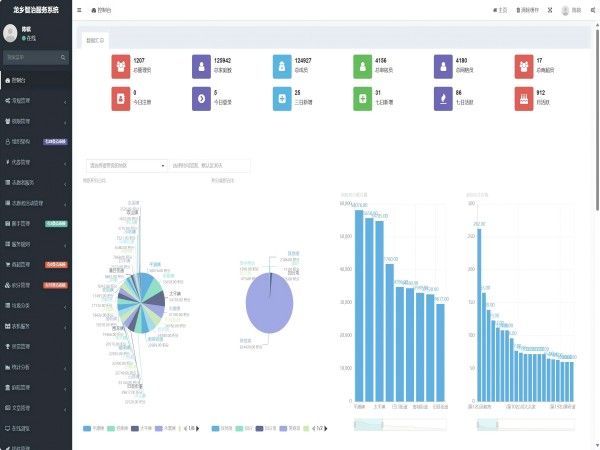Screen dimensions: 600x450
Task: Switch to the 数据汇总 tab
Action: point(95,40)
